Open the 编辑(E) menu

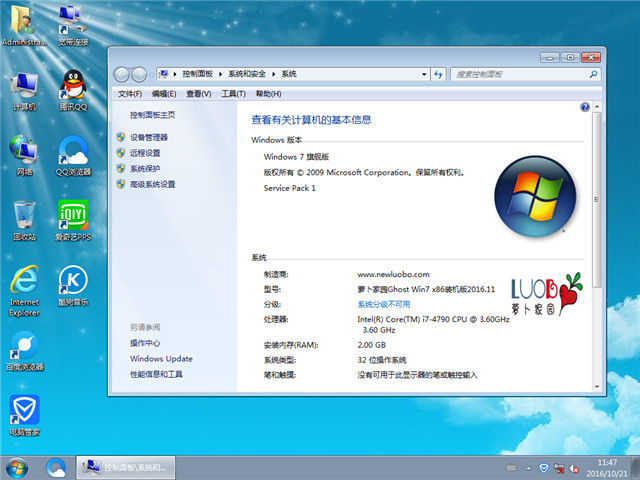164,94
